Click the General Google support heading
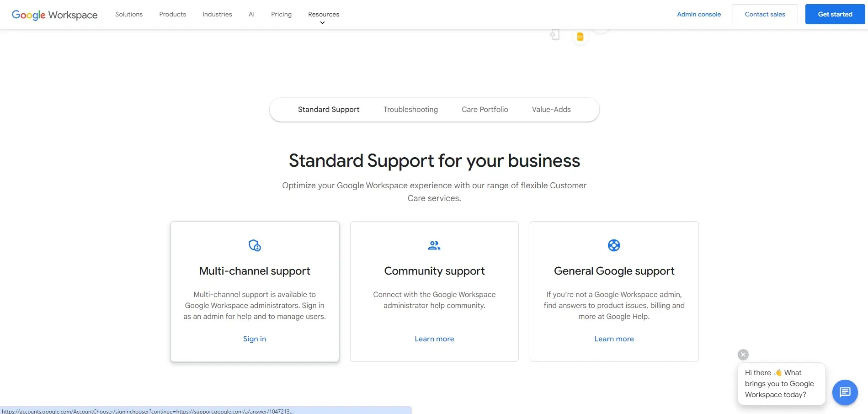Viewport: 868px width, 414px height. point(614,271)
